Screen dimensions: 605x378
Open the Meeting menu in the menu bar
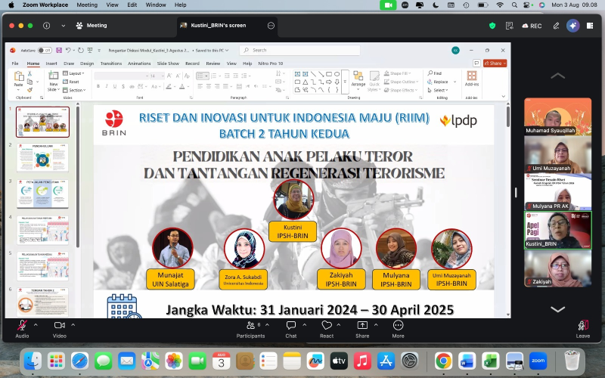(87, 5)
